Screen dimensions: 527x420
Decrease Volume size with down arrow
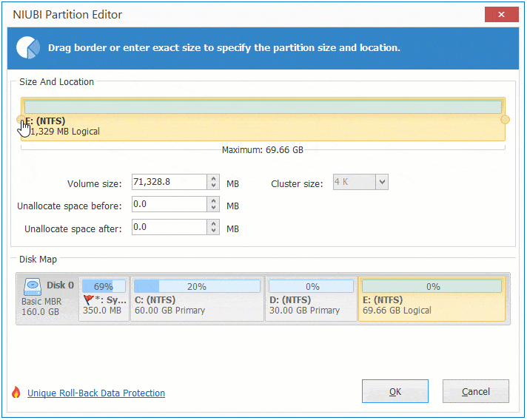pos(214,186)
